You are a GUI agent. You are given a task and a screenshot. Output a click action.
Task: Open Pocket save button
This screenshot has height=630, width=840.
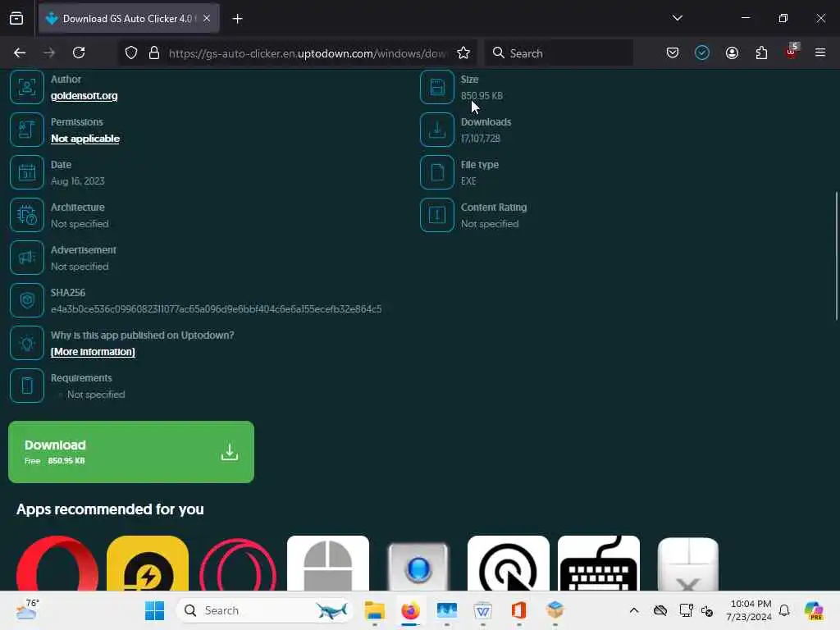point(673,52)
